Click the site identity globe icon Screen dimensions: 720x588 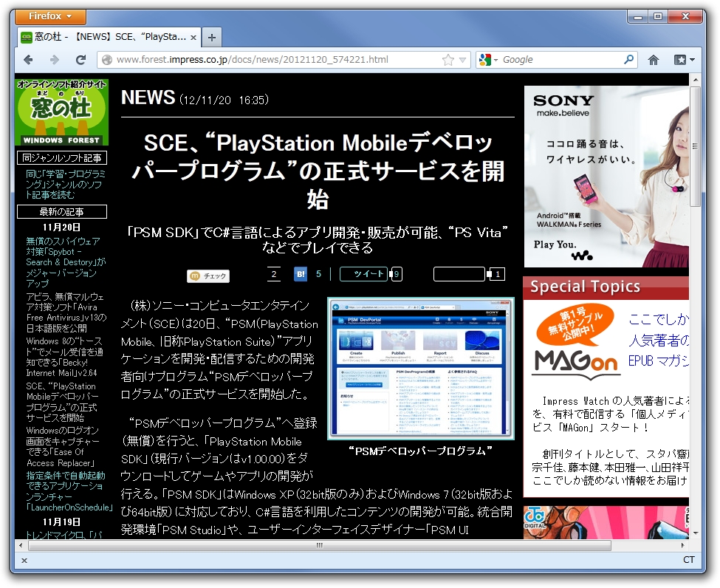(107, 60)
